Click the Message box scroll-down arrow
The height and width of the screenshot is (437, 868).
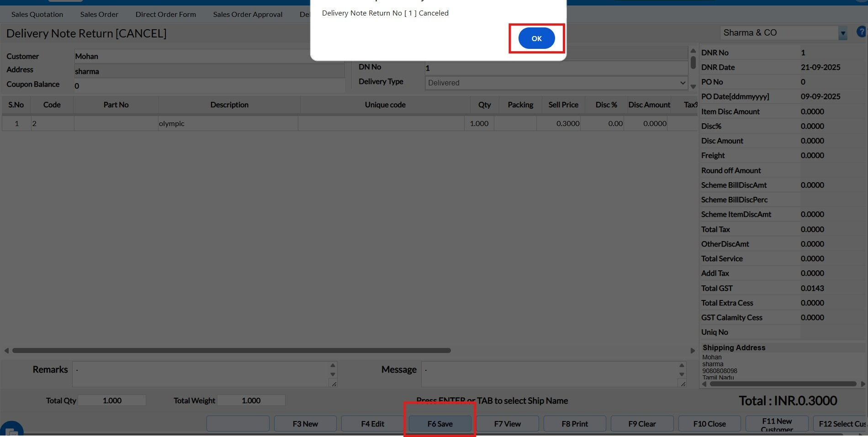pos(682,374)
